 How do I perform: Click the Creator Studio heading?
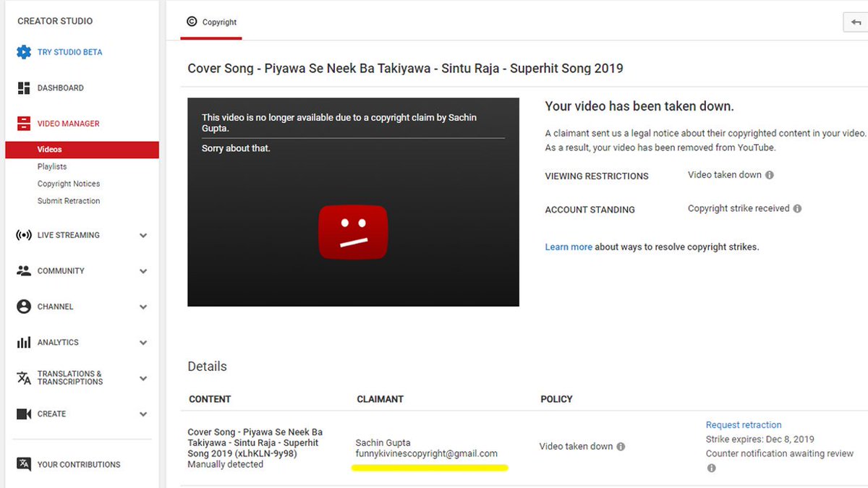pyautogui.click(x=55, y=21)
